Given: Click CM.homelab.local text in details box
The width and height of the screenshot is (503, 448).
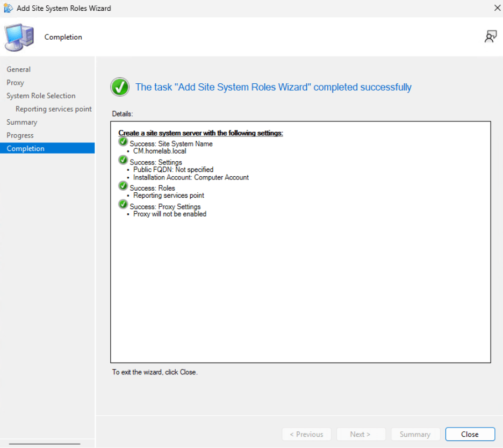Looking at the screenshot, I should point(160,151).
